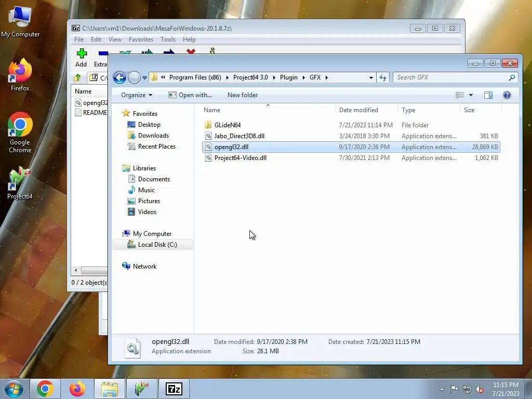Open the Organize menu

(137, 95)
